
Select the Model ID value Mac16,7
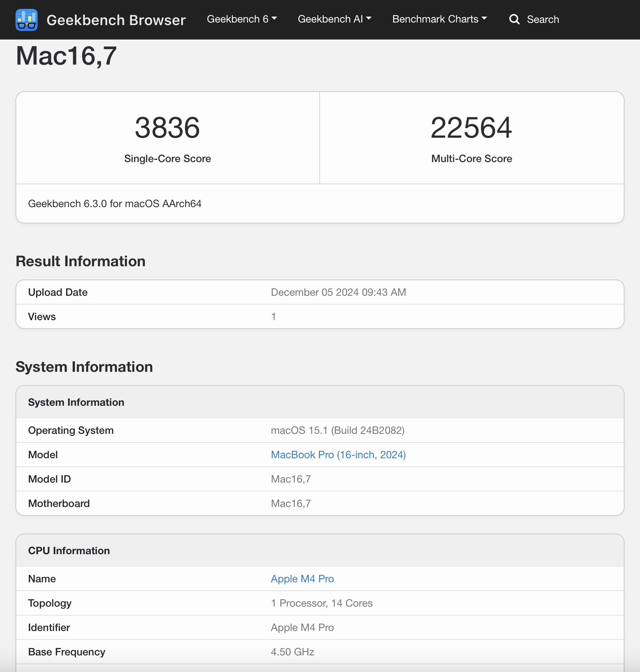coord(291,479)
